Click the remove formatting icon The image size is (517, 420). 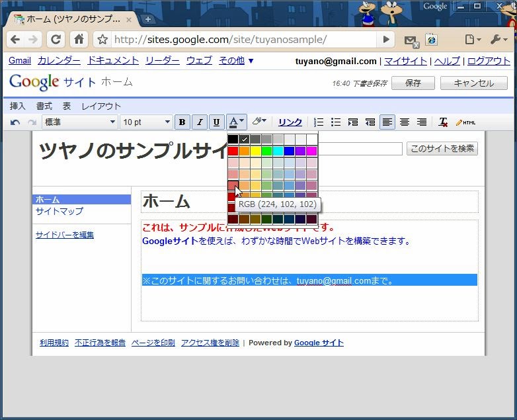point(443,122)
